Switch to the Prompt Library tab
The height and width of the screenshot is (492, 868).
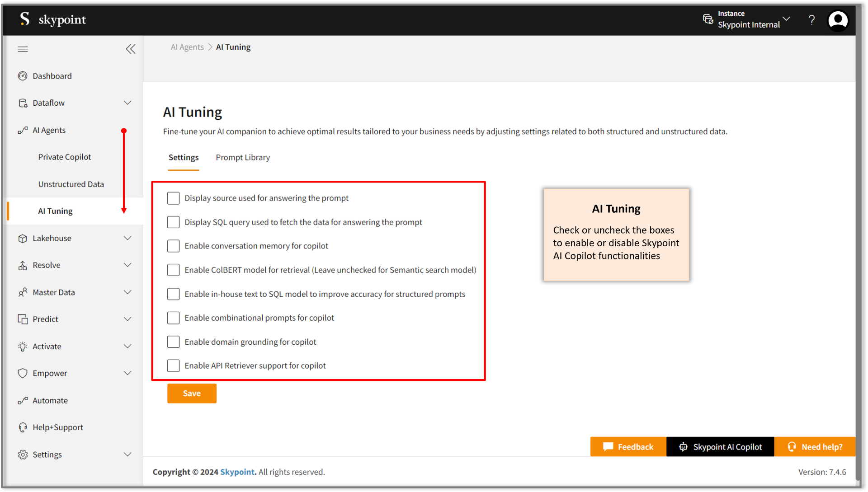click(x=243, y=157)
